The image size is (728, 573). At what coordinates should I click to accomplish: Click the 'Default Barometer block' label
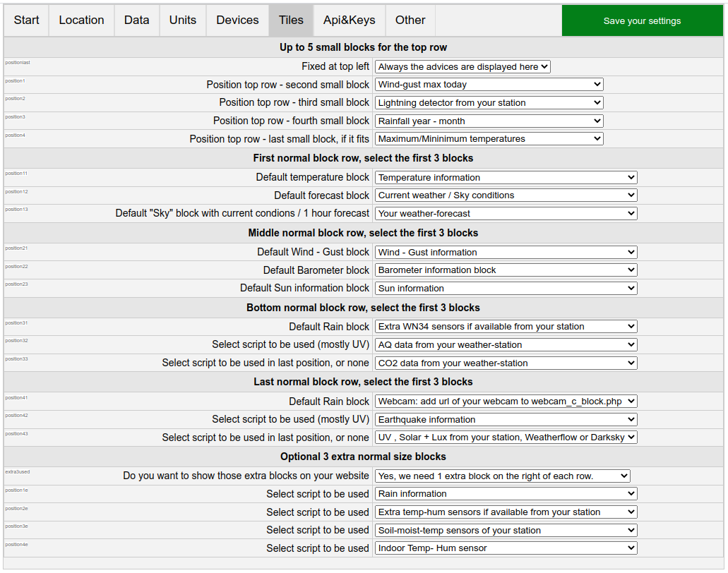pyautogui.click(x=316, y=270)
